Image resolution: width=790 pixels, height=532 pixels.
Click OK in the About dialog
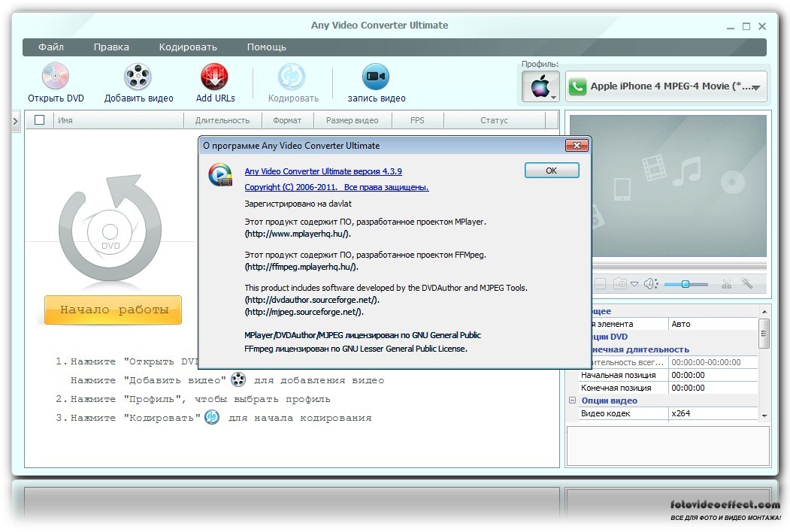click(552, 171)
